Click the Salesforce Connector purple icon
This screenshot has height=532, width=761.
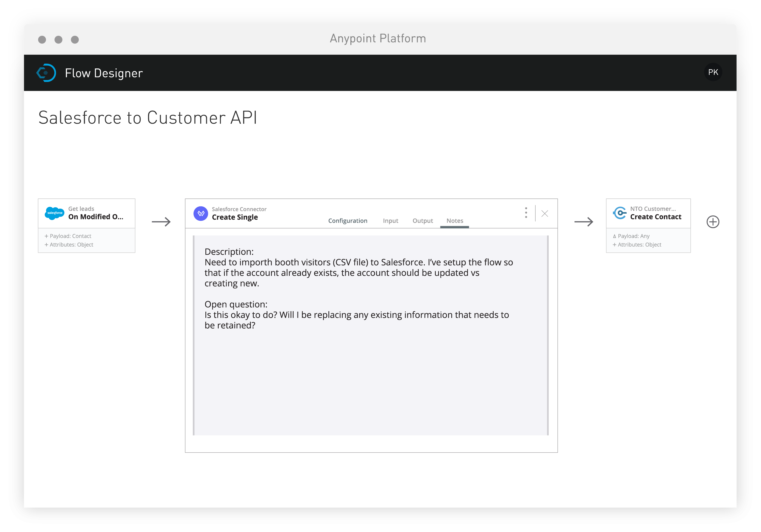tap(200, 213)
